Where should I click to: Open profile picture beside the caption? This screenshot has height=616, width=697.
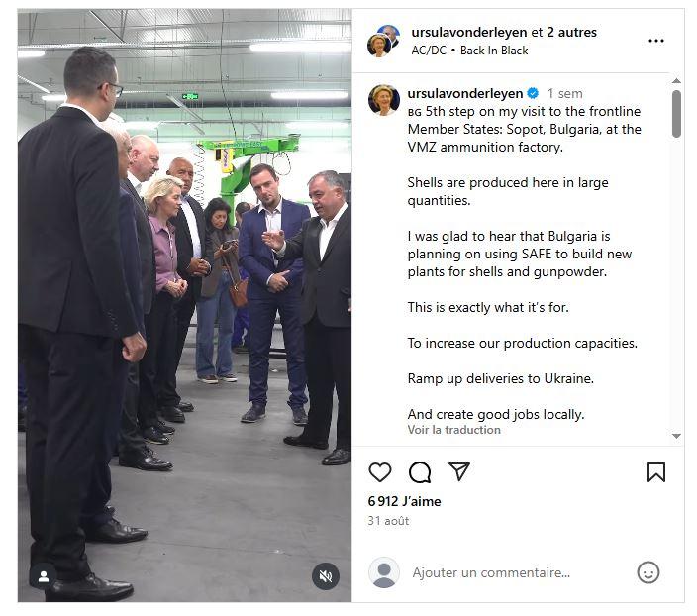(x=383, y=100)
